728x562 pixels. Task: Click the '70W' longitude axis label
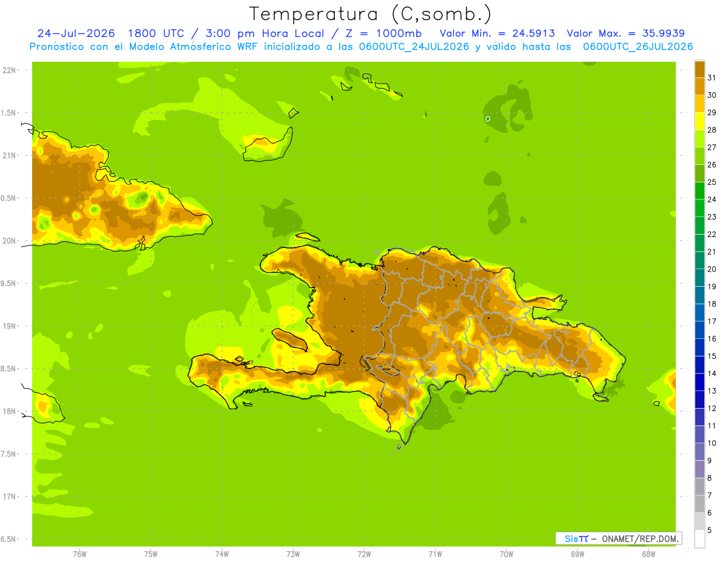[507, 554]
